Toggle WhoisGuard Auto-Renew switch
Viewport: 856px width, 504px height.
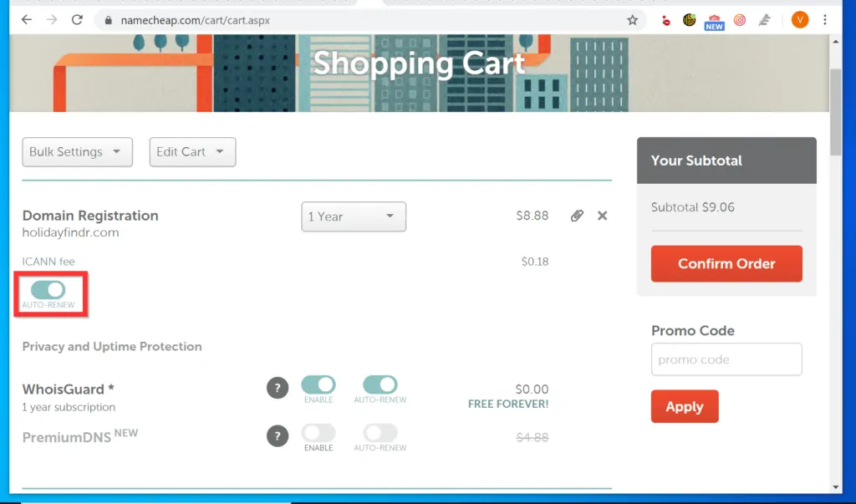pyautogui.click(x=380, y=384)
